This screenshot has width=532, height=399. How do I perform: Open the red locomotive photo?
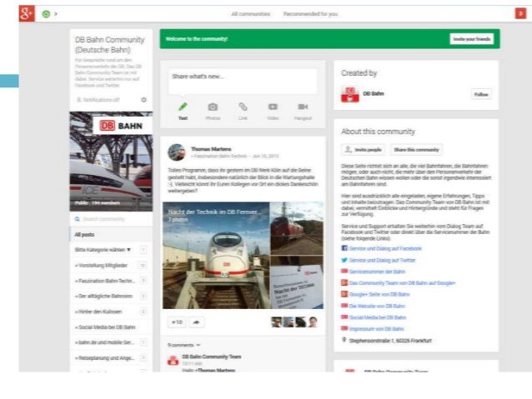coord(297,228)
